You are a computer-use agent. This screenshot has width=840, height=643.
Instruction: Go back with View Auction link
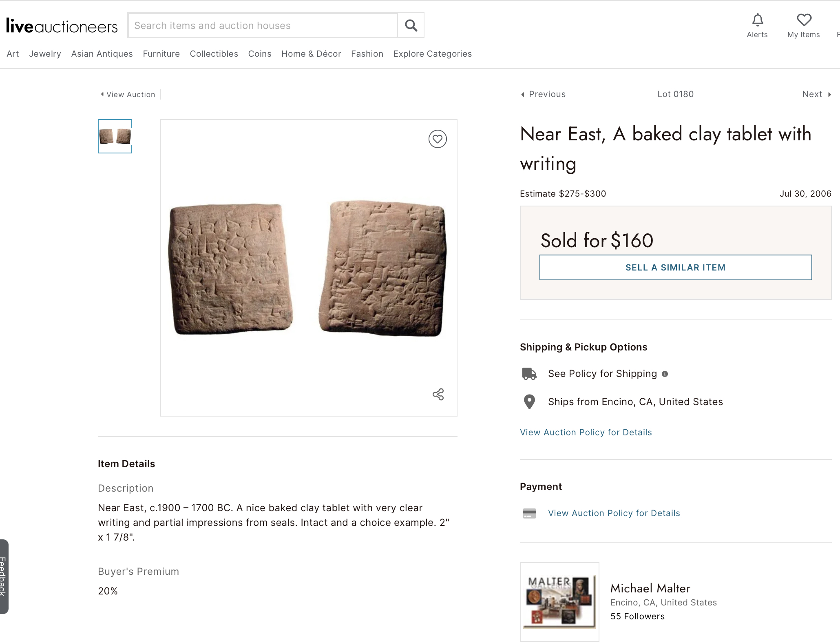click(x=128, y=95)
